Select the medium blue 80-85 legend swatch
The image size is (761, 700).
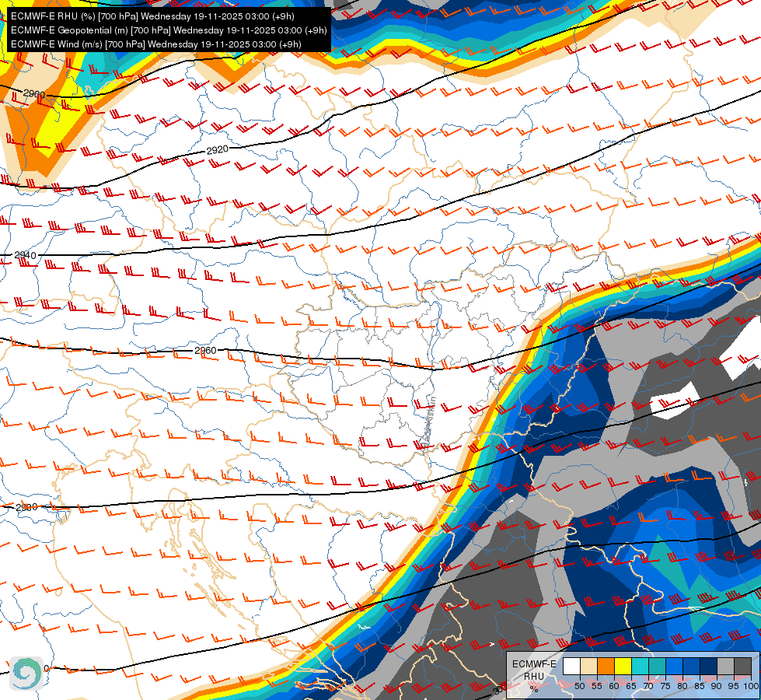[691, 667]
